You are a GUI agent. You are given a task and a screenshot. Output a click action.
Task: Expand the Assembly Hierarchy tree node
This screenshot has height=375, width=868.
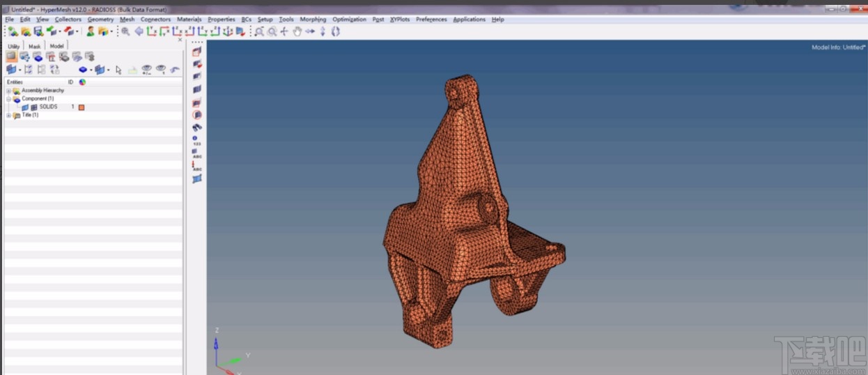[8, 91]
